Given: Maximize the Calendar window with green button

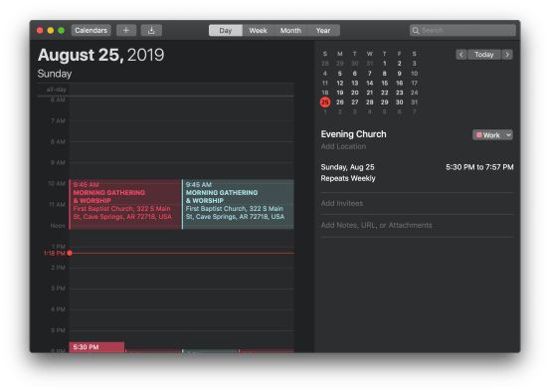Looking at the screenshot, I should tap(61, 31).
